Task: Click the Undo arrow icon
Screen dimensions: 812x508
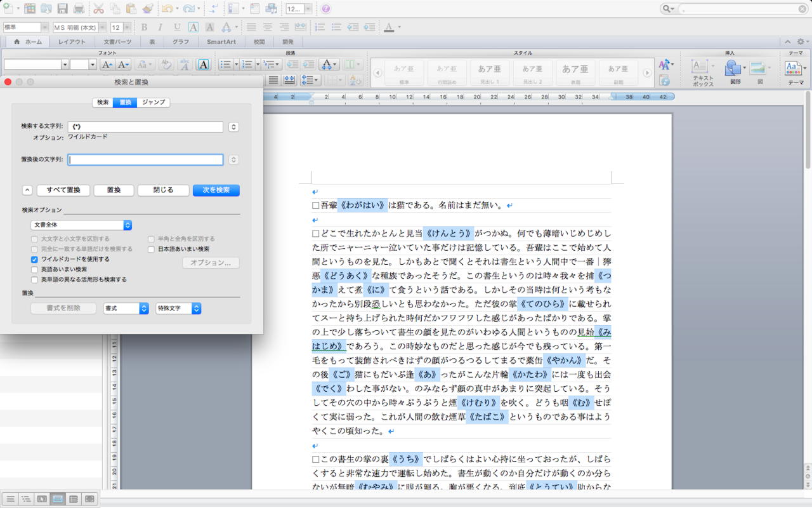Action: 166,9
